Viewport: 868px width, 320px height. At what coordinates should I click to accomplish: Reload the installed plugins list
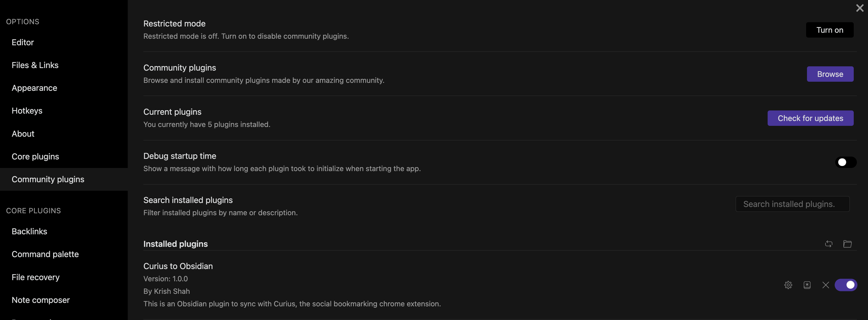coord(829,244)
